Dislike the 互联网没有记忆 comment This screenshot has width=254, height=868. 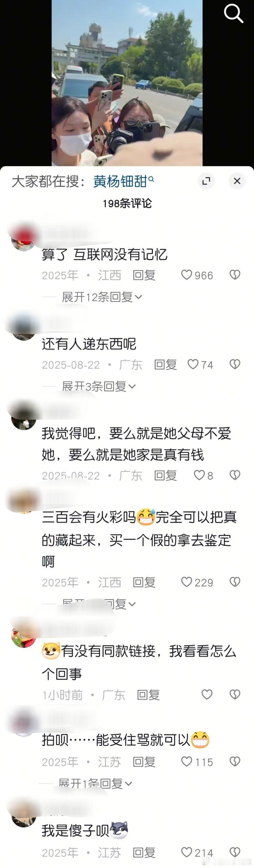pyautogui.click(x=235, y=275)
